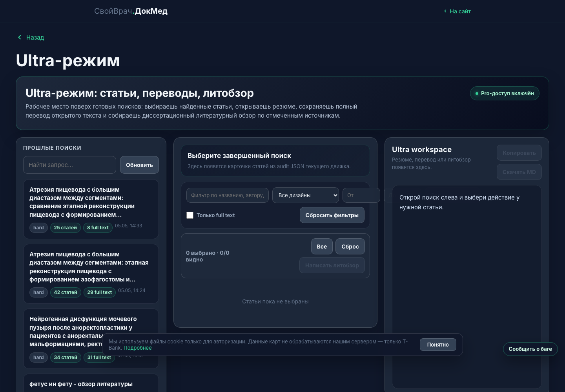The height and width of the screenshot is (392, 565).
Task: Open the Все дизайны dropdown
Action: [x=306, y=195]
